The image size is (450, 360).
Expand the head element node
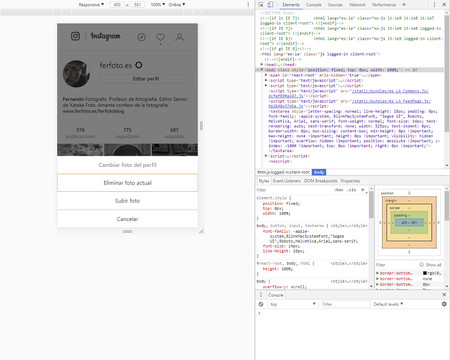[262, 64]
